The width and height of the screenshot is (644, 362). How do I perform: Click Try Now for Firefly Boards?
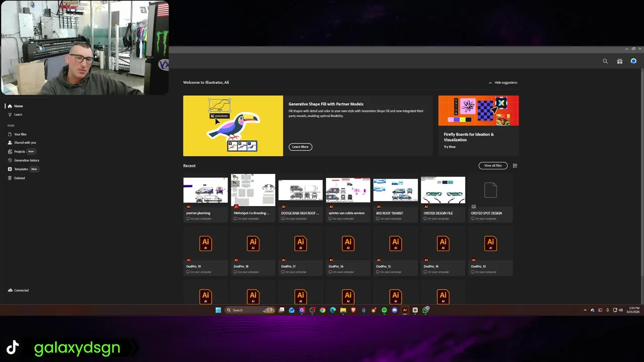[x=450, y=147]
